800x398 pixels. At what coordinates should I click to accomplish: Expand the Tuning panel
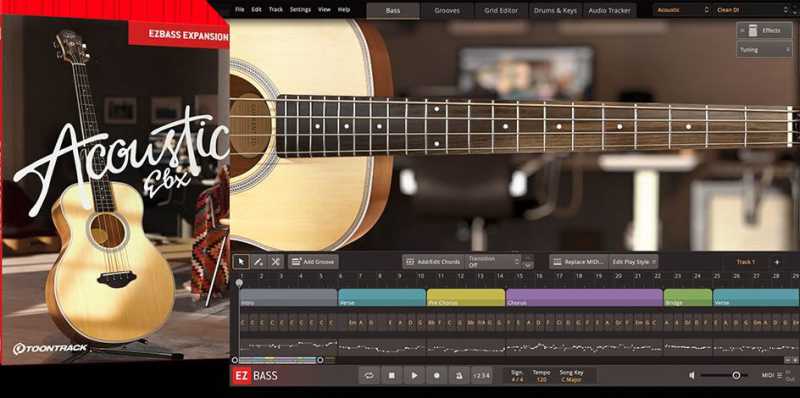pos(764,49)
